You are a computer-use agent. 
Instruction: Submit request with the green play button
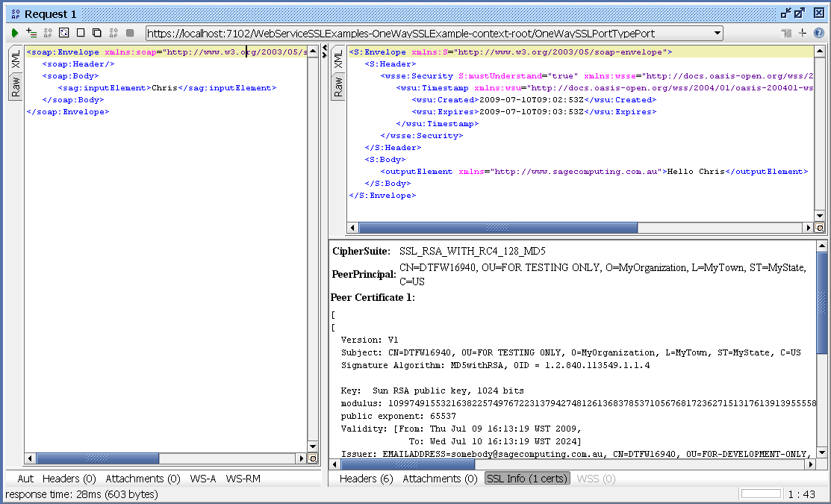pyautogui.click(x=15, y=33)
